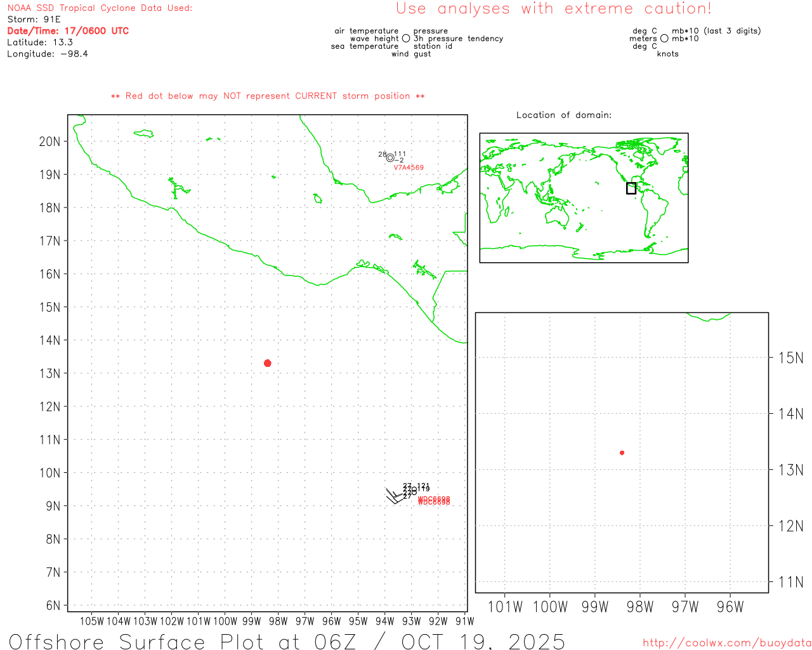The width and height of the screenshot is (812, 650).
Task: Click the 7N label on the main map axis
Action: click(x=53, y=573)
